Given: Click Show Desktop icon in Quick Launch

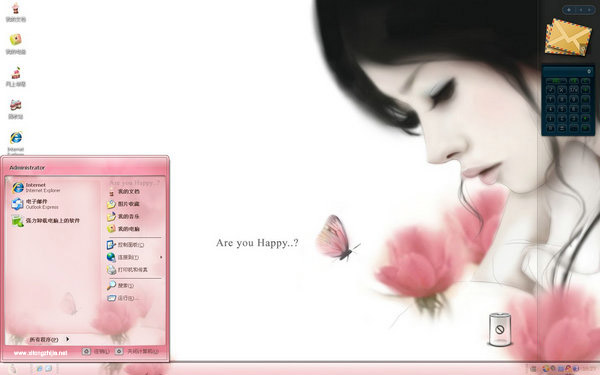Looking at the screenshot, I should click(49, 368).
